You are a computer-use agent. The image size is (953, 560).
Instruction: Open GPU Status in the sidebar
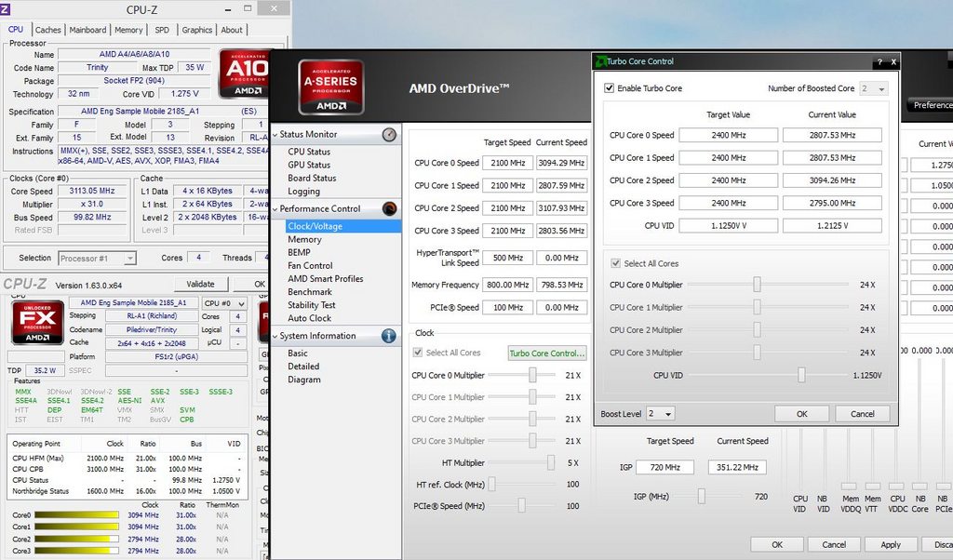(309, 165)
